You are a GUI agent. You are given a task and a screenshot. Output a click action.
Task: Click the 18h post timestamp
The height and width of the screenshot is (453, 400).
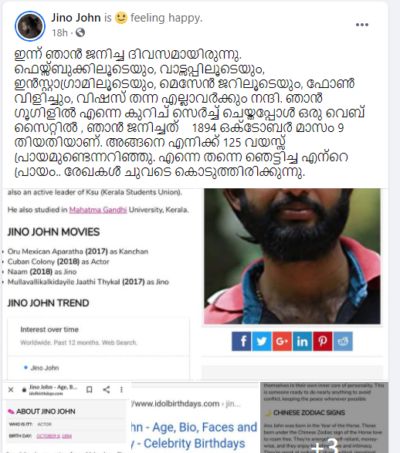60,33
